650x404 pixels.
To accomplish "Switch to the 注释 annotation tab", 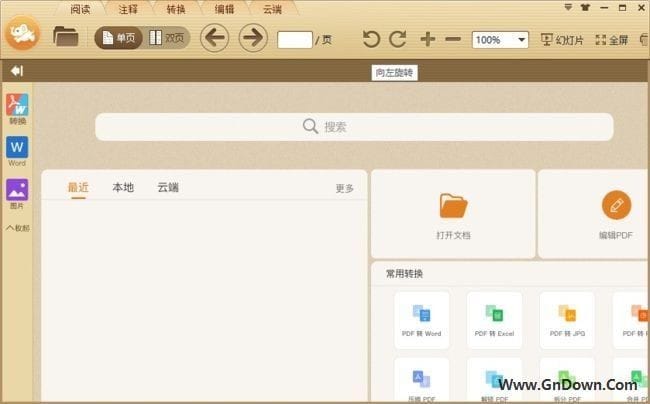I will click(128, 9).
